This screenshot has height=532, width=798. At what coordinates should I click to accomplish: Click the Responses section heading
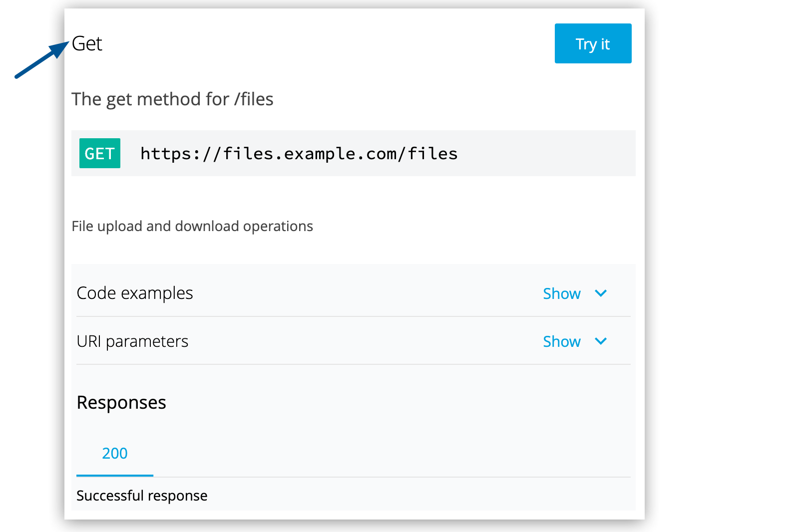coord(121,402)
